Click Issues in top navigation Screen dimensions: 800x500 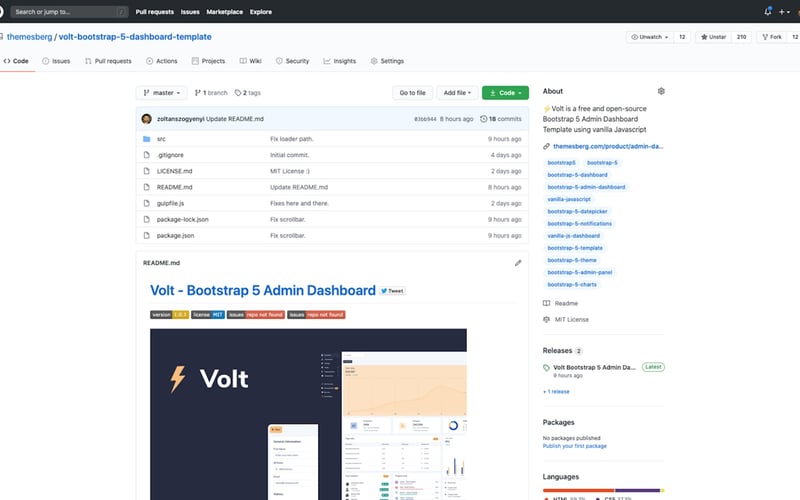click(190, 12)
